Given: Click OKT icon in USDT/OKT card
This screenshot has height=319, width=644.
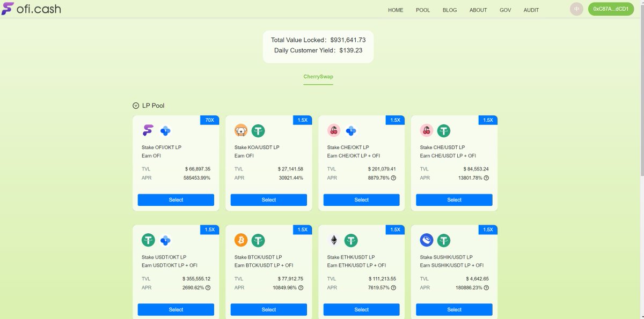Looking at the screenshot, I should coord(165,240).
